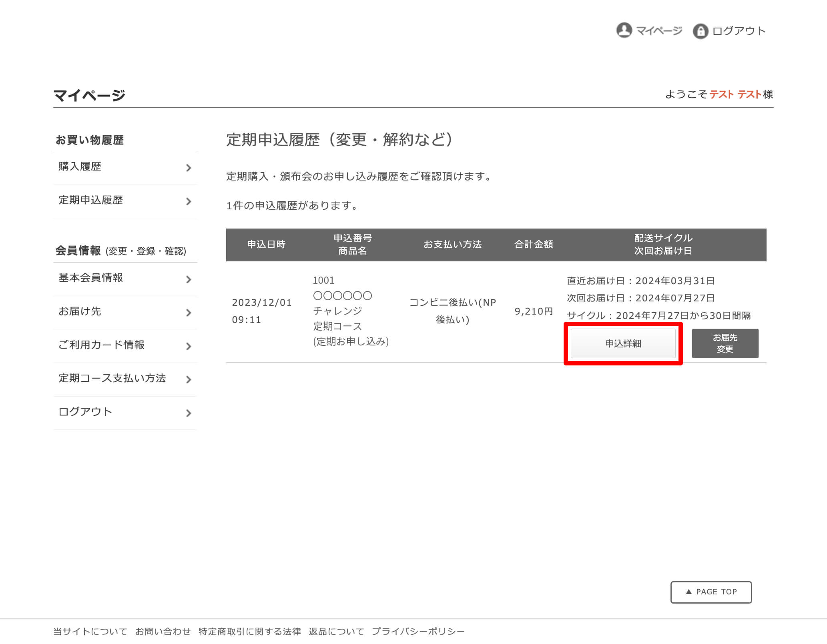827x644 pixels.
Task: Click the My Page user avatar icon
Action: [x=624, y=30]
